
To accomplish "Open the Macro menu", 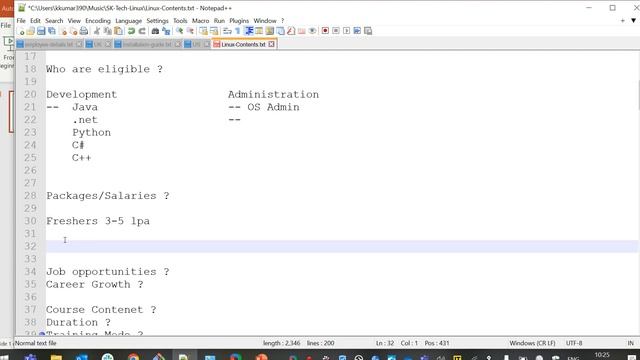I will (200, 21).
